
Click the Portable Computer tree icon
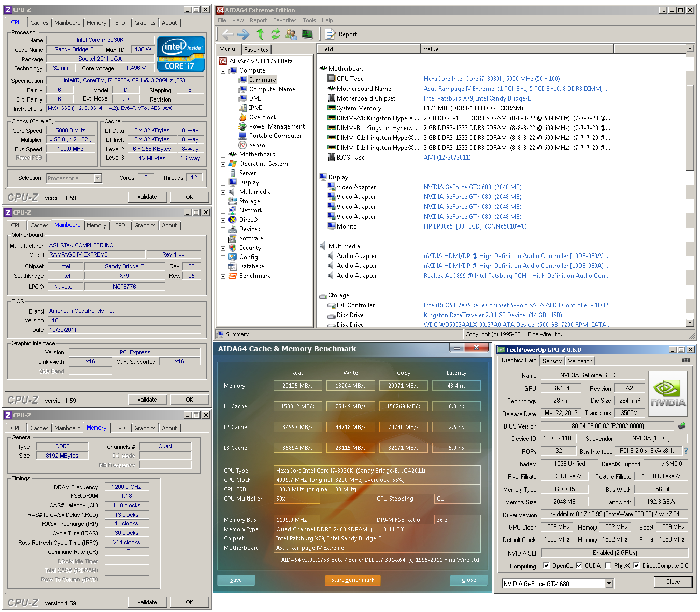(x=242, y=136)
